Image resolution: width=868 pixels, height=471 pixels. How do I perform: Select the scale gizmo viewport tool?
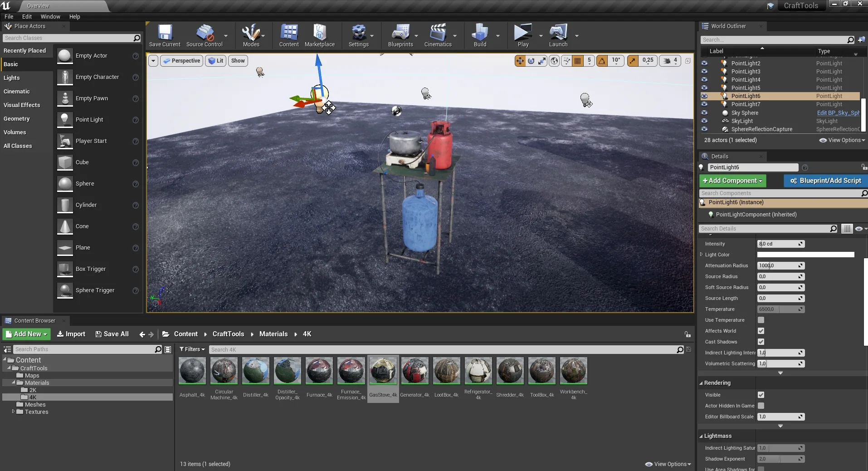coord(542,61)
